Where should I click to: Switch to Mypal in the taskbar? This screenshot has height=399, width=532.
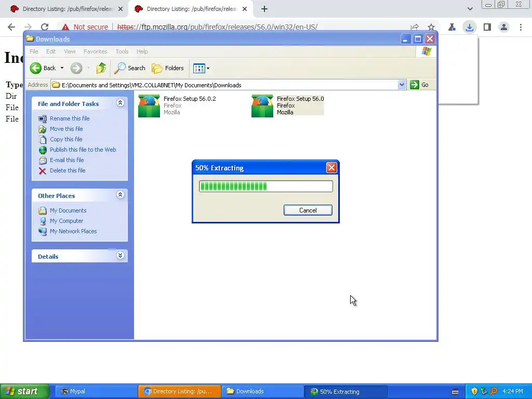point(95,392)
